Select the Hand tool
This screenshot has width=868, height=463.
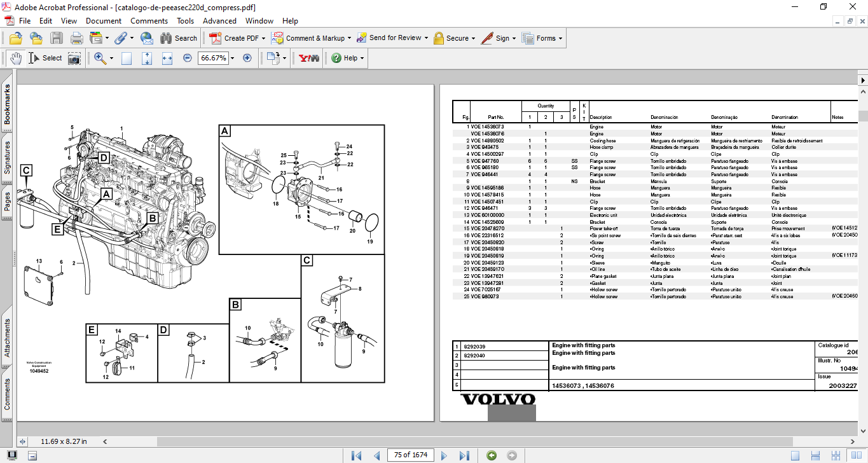pyautogui.click(x=16, y=58)
